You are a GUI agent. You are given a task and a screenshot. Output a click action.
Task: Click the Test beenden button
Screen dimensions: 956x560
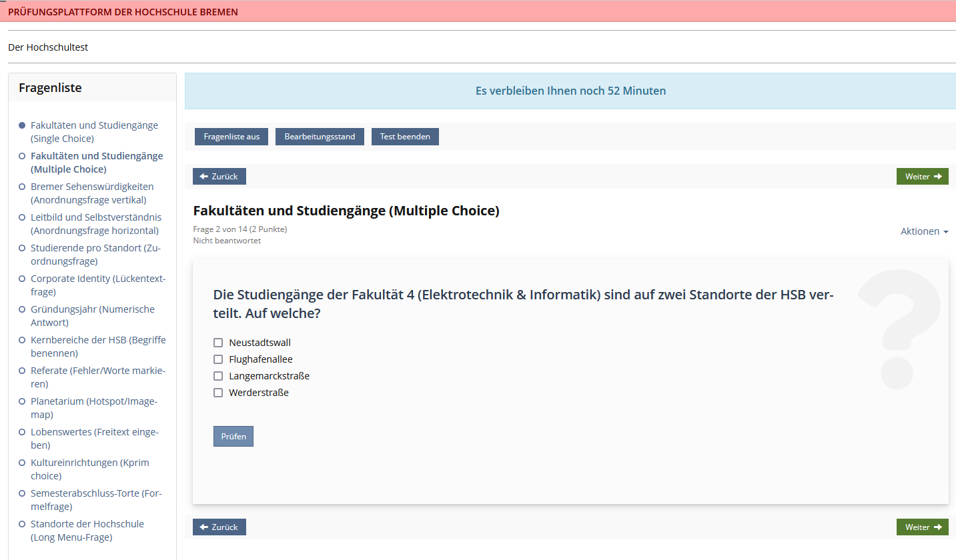point(405,137)
